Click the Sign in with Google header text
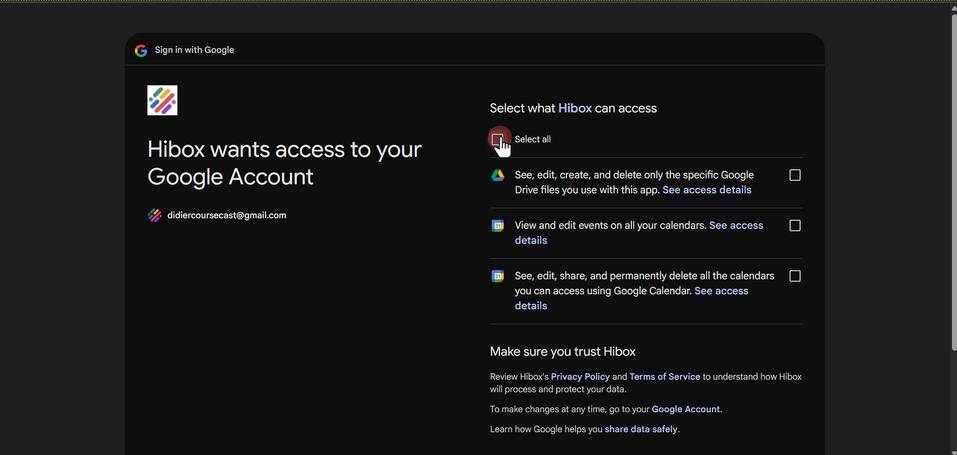Screen dimensions: 957x455 [x=194, y=50]
